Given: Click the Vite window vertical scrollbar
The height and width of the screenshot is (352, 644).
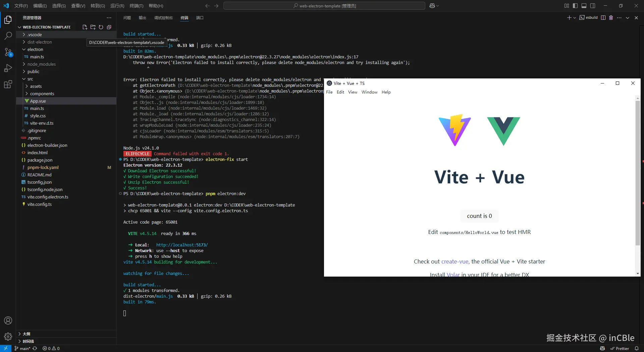Looking at the screenshot, I should [638, 173].
